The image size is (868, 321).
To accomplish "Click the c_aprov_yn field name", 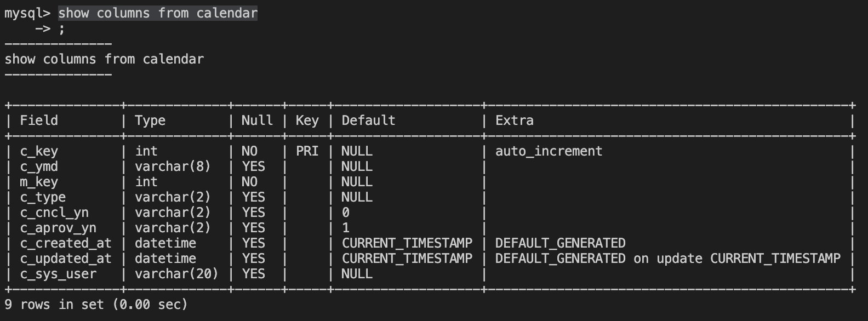I will coord(58,228).
